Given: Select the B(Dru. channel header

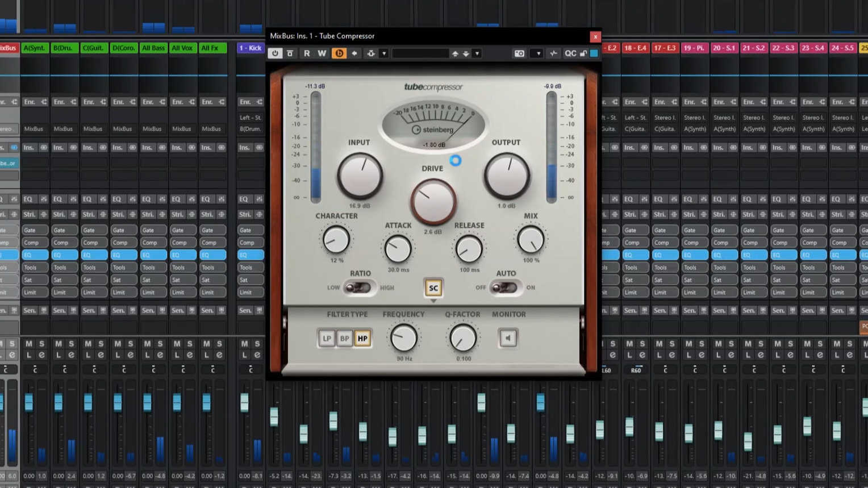Looking at the screenshot, I should click(x=65, y=48).
